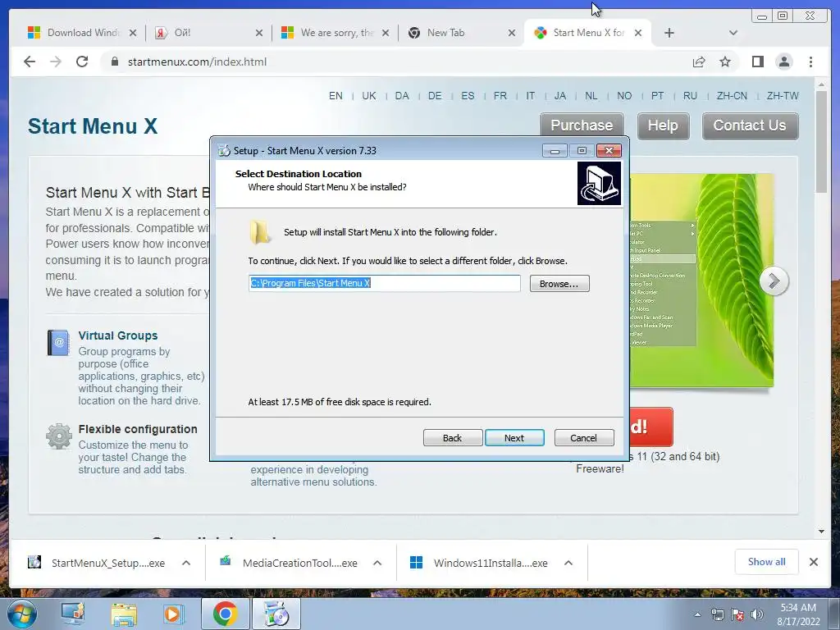Open StartMenuX_Setup download options arrow

pos(186,563)
